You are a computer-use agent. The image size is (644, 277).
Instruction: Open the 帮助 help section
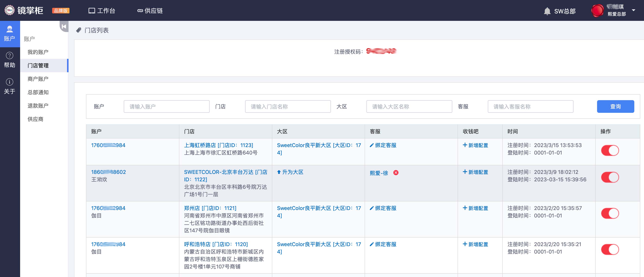point(9,60)
